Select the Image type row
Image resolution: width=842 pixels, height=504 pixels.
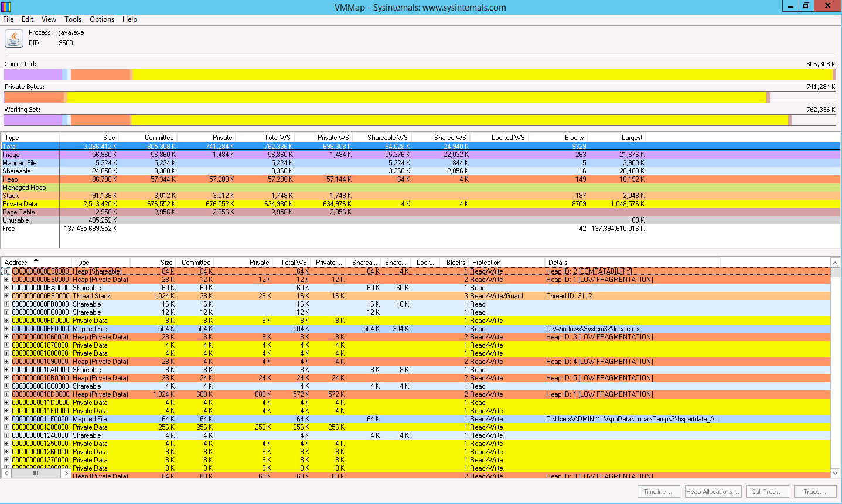(420, 155)
